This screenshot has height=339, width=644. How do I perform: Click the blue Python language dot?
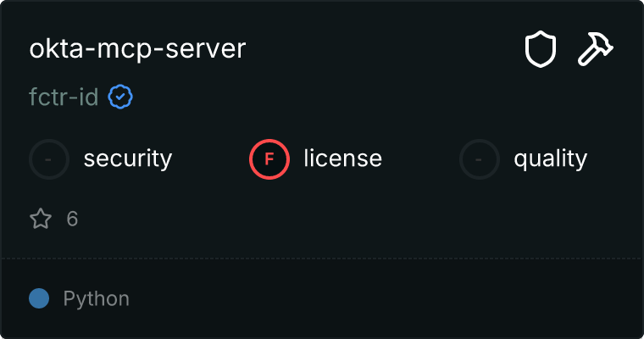pyautogui.click(x=39, y=298)
